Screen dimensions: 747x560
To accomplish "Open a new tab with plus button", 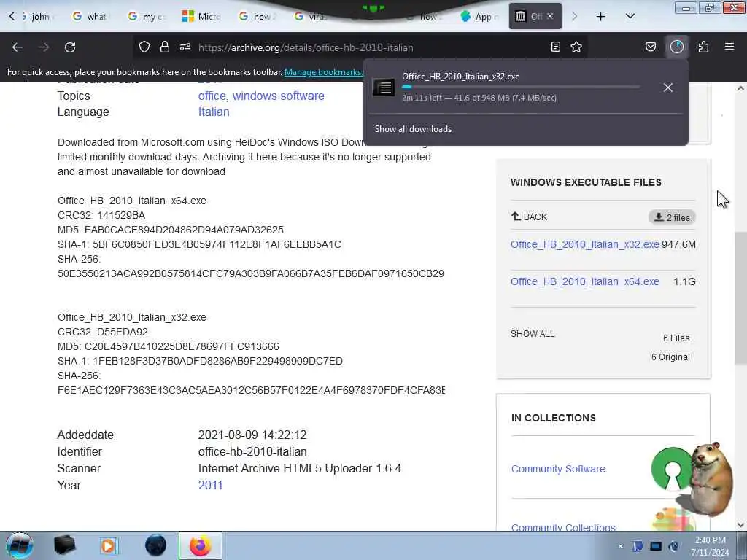I will (x=601, y=17).
